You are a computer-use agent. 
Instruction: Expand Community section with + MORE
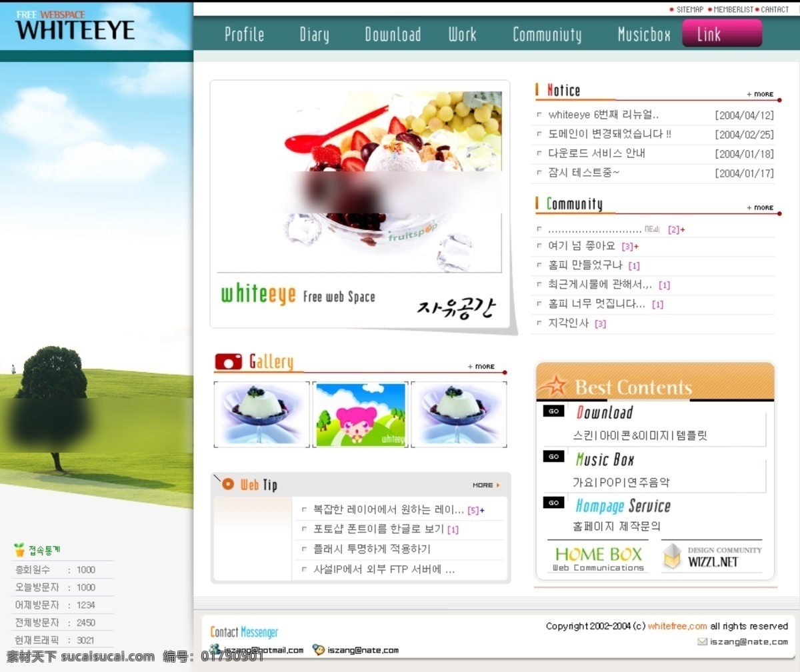760,207
